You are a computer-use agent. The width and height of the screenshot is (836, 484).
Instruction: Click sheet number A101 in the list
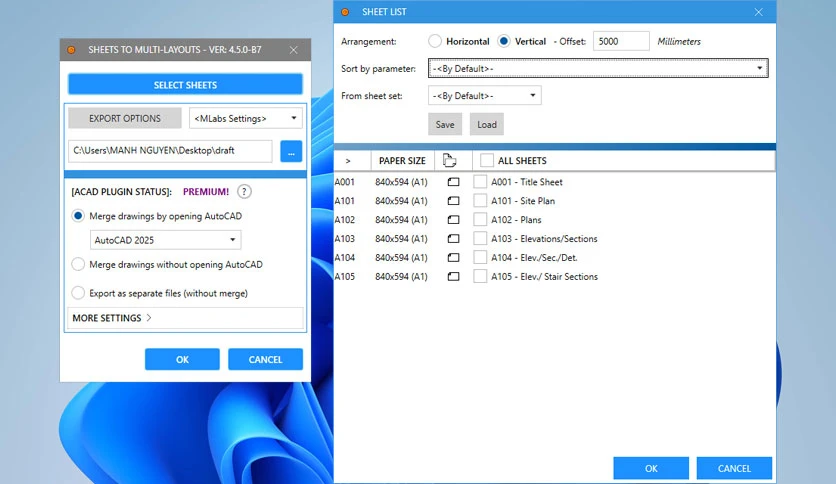[x=344, y=201]
